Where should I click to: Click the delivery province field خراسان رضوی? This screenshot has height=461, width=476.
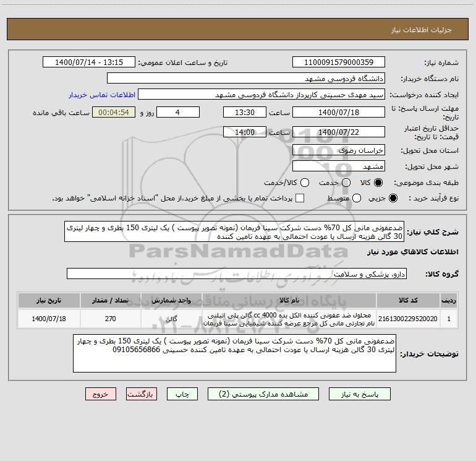[x=339, y=150]
